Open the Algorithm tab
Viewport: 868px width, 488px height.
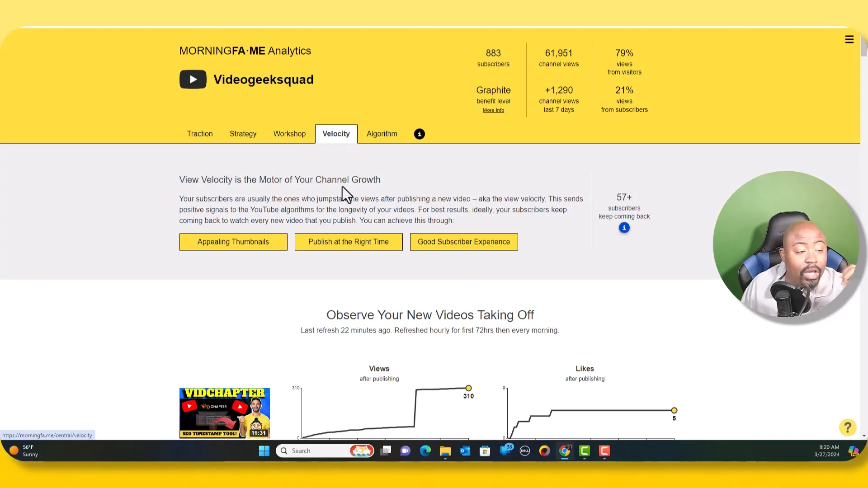[382, 134]
